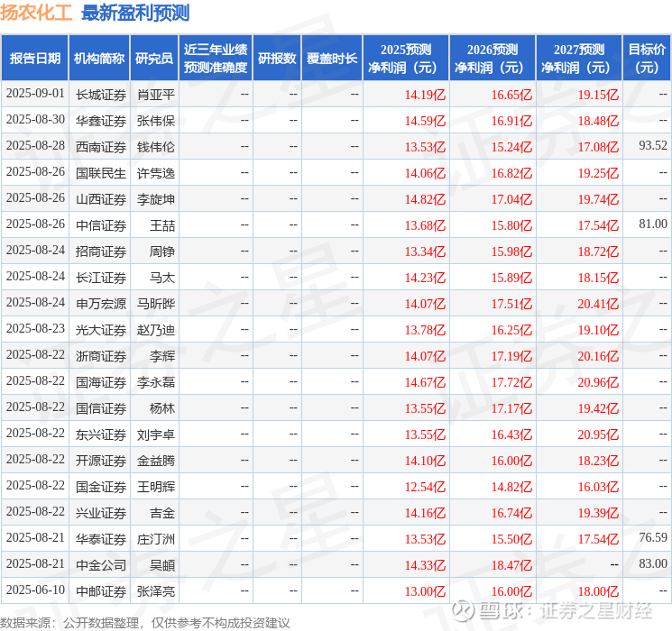Image resolution: width=672 pixels, height=631 pixels.
Task: Select the 开源证券 institution cell
Action: pos(101,460)
